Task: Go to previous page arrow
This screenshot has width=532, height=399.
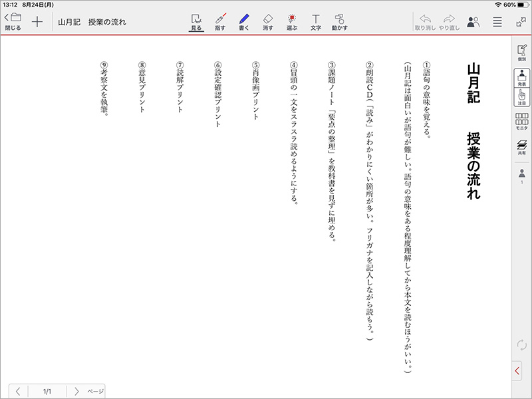Action: (19, 391)
